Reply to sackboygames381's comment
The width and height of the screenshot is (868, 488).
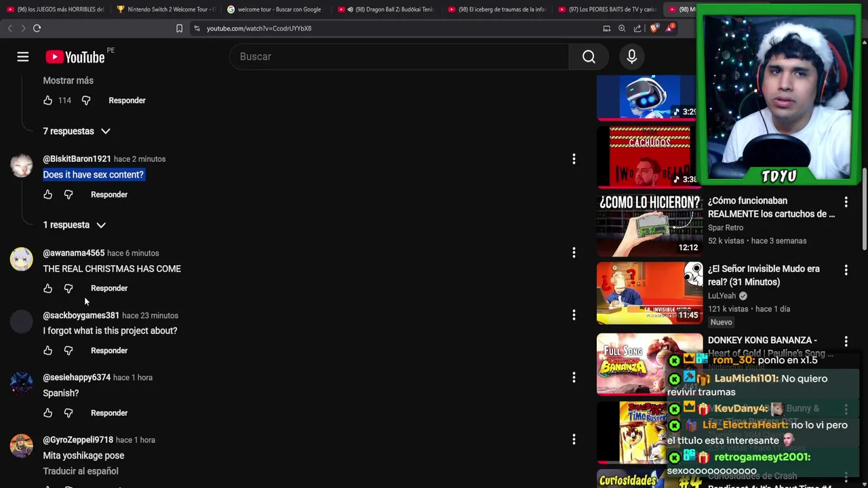(x=109, y=351)
